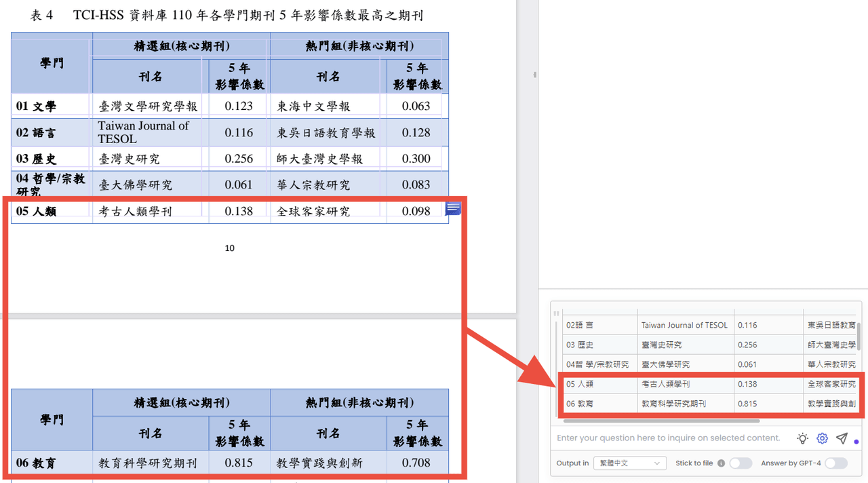The width and height of the screenshot is (868, 483).
Task: Click the 0.708 value in the document
Action: pyautogui.click(x=416, y=463)
